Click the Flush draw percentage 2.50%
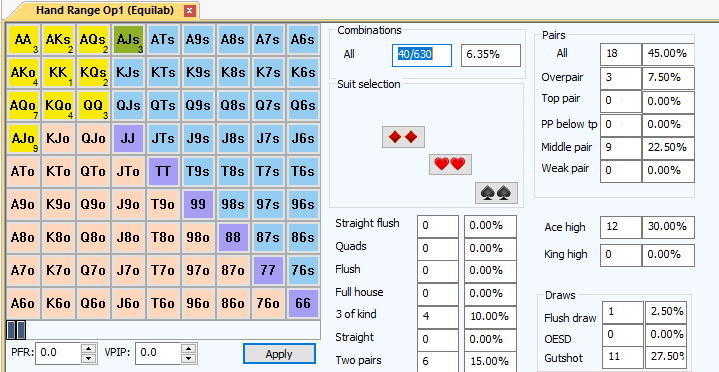The width and height of the screenshot is (719, 372). (666, 312)
